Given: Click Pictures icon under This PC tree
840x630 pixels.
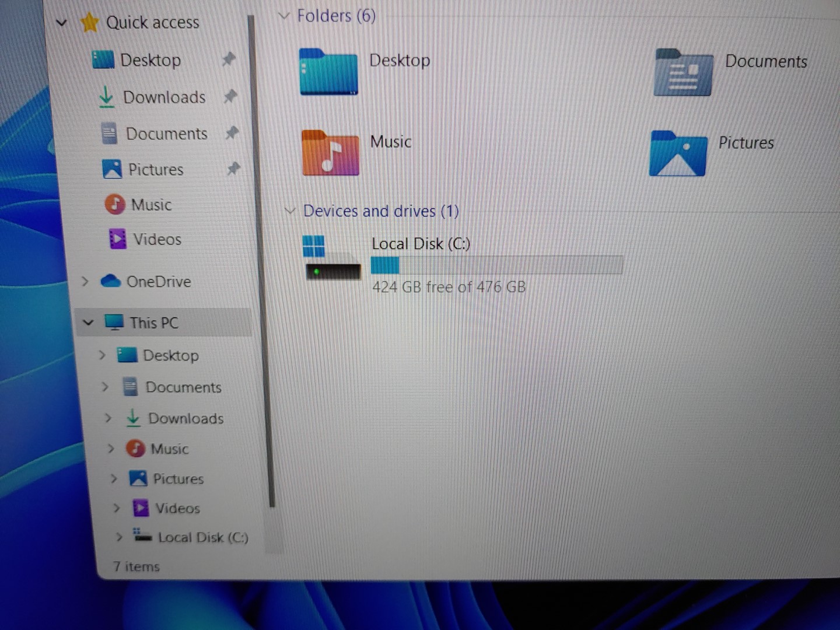Looking at the screenshot, I should coord(138,478).
